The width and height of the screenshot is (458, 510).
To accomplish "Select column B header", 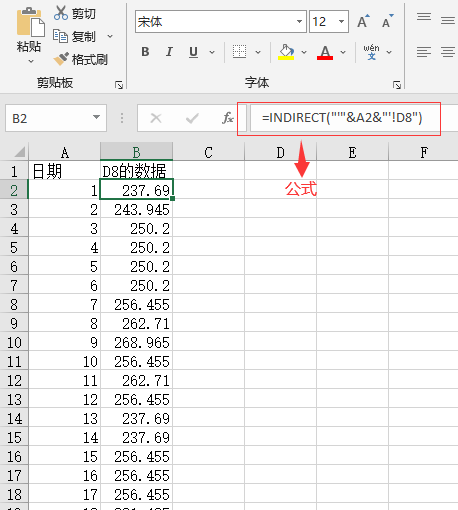I will (x=136, y=153).
